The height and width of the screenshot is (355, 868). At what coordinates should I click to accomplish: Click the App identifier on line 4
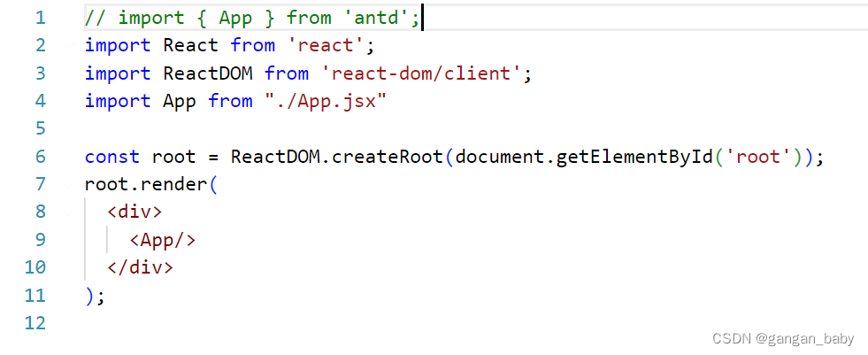coord(180,101)
